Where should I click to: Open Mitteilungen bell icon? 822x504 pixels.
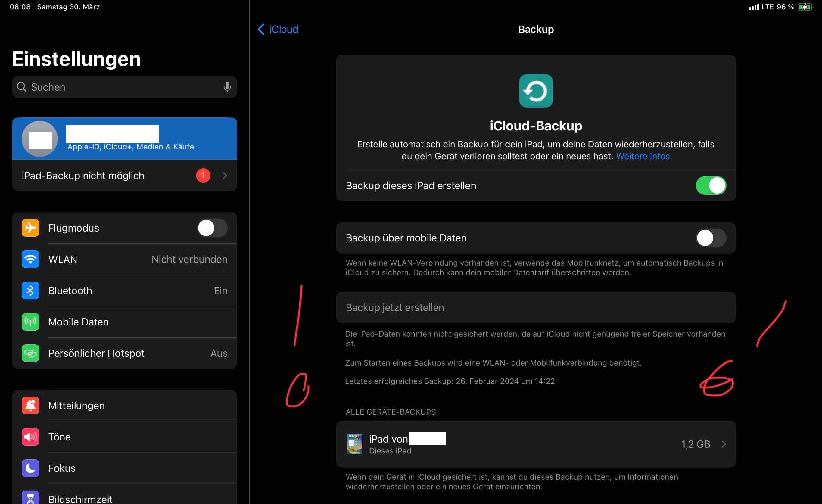click(x=30, y=406)
